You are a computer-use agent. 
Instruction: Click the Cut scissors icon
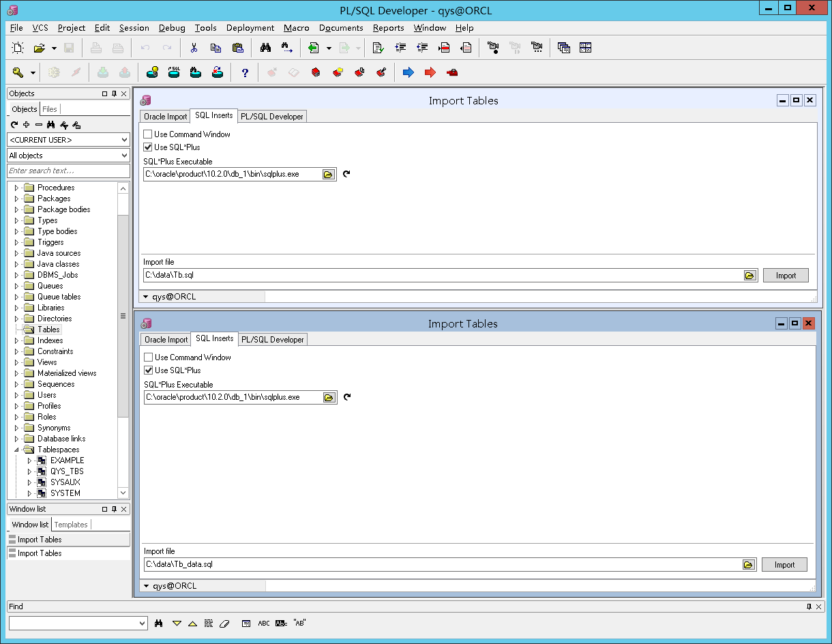point(194,48)
